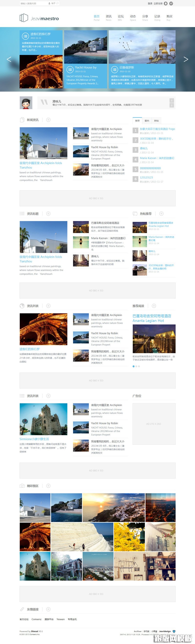The width and height of the screenshot is (195, 644).
Task: Open the 购买 Buy menu item
Action: click(169, 18)
